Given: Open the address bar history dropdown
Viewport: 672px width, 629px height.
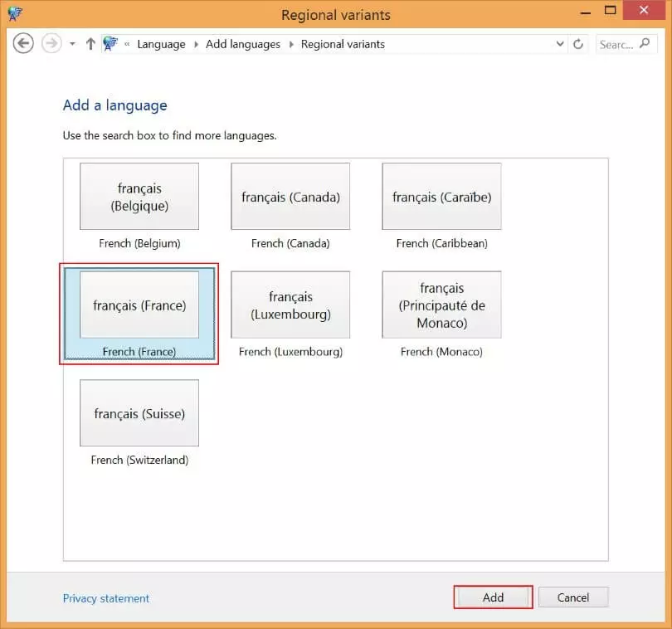Looking at the screenshot, I should (560, 44).
